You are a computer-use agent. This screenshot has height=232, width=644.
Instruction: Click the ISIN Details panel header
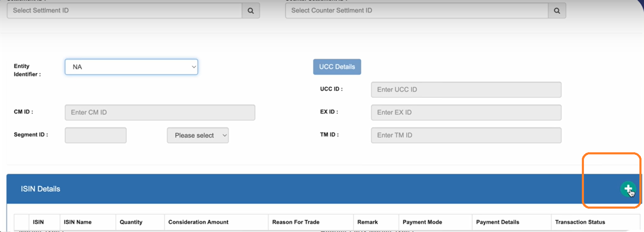(40, 189)
